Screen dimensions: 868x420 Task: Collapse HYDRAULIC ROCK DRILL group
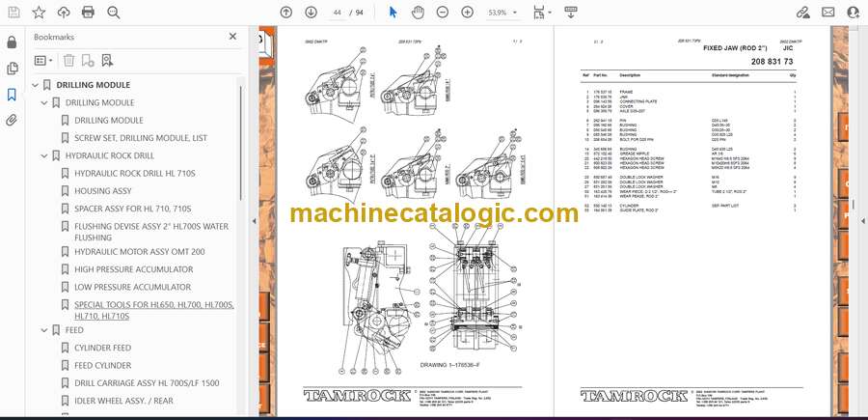[x=44, y=155]
